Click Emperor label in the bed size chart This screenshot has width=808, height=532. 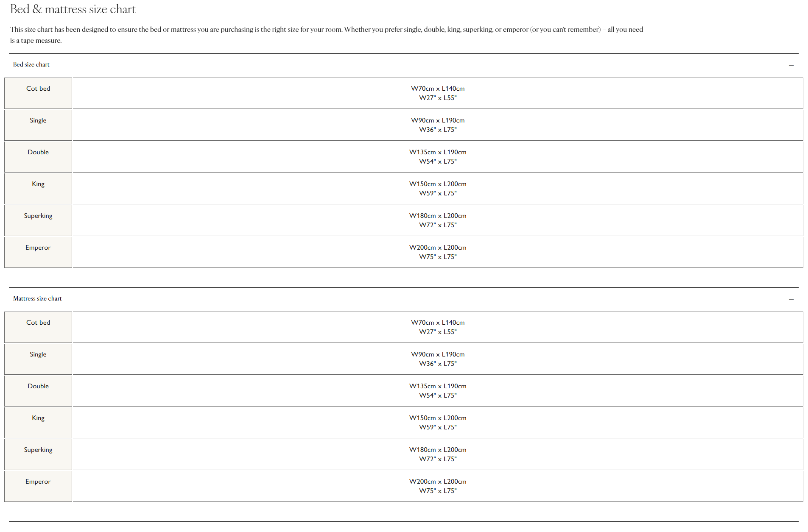pyautogui.click(x=38, y=248)
